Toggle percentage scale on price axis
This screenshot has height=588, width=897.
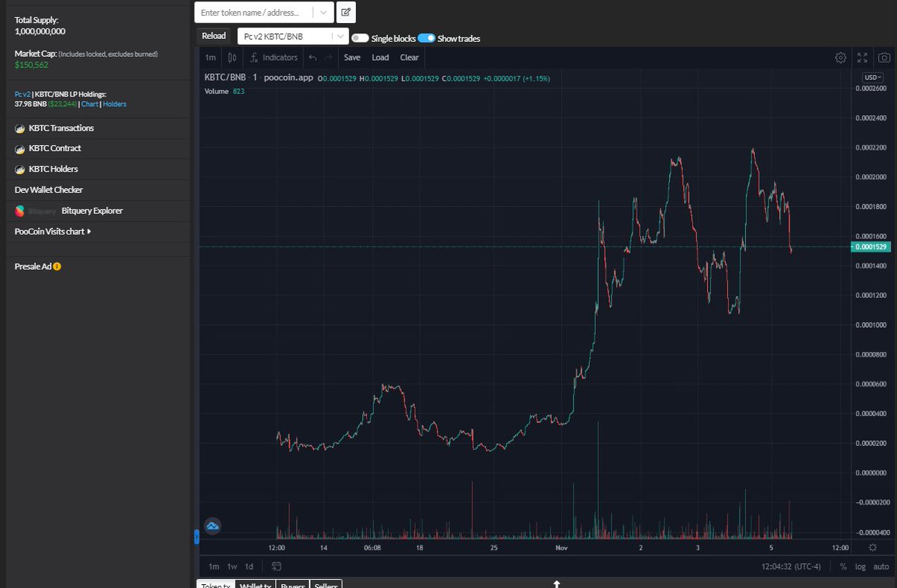tap(843, 566)
